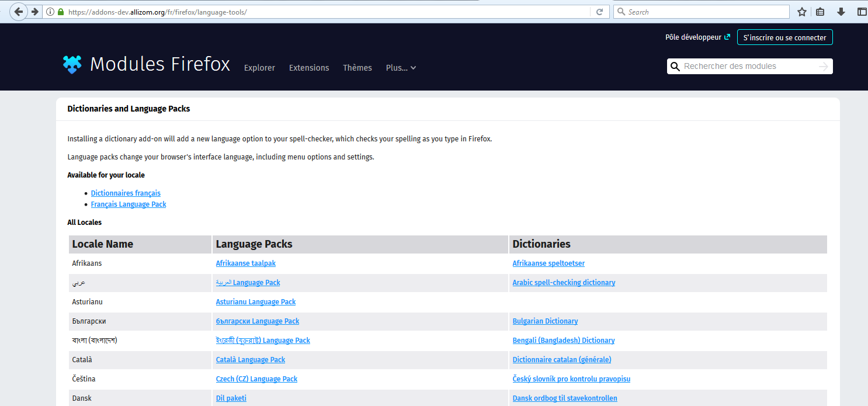Open български Language Pack link
The image size is (868, 406).
pyautogui.click(x=258, y=321)
